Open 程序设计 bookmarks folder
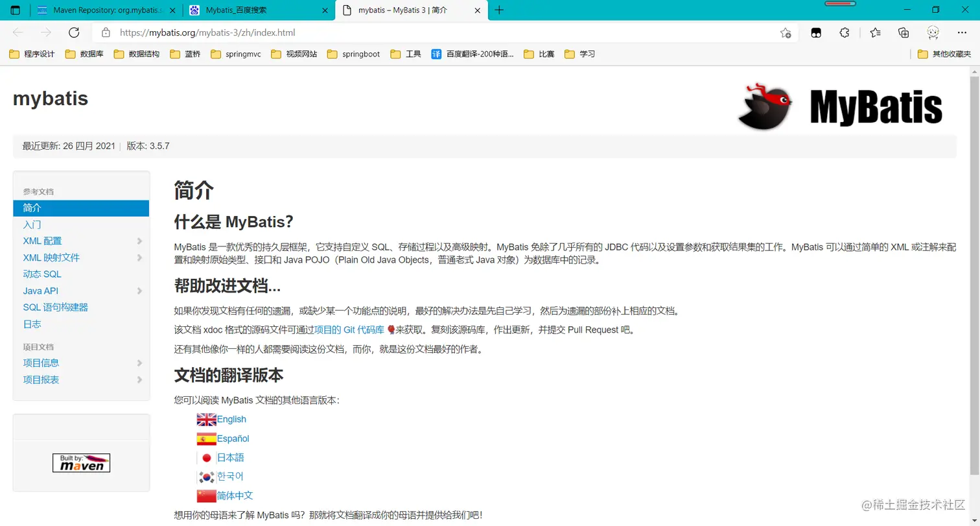Viewport: 980px width, 526px height. [x=32, y=54]
